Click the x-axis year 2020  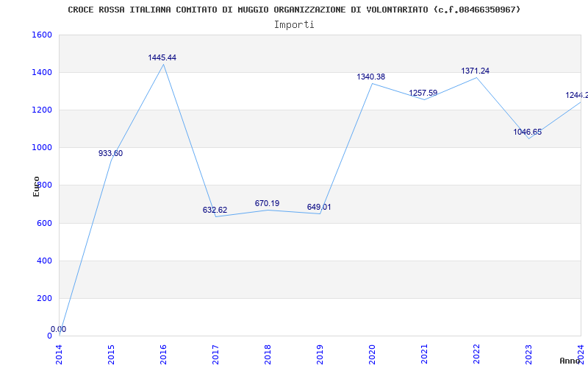pos(372,354)
